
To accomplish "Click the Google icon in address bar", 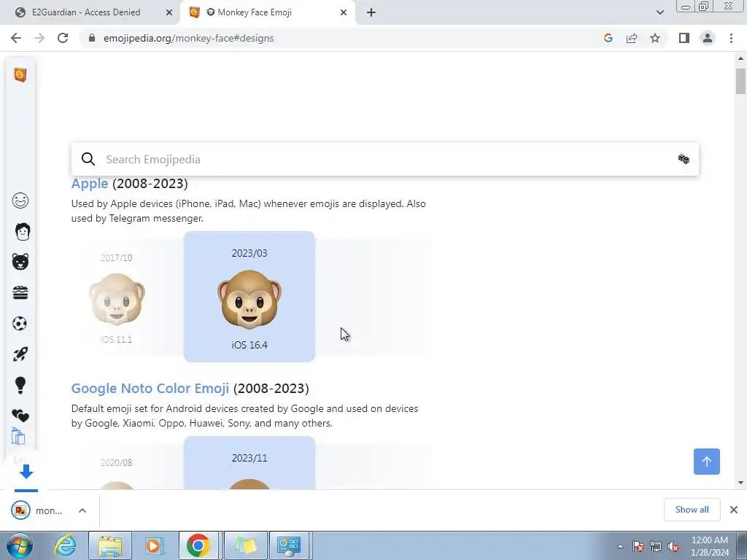I will click(x=608, y=38).
